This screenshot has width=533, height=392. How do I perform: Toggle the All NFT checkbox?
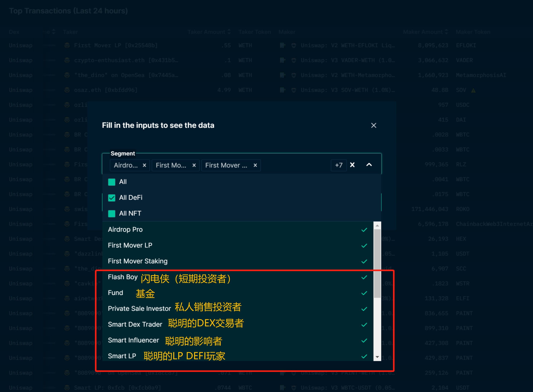[x=112, y=214]
